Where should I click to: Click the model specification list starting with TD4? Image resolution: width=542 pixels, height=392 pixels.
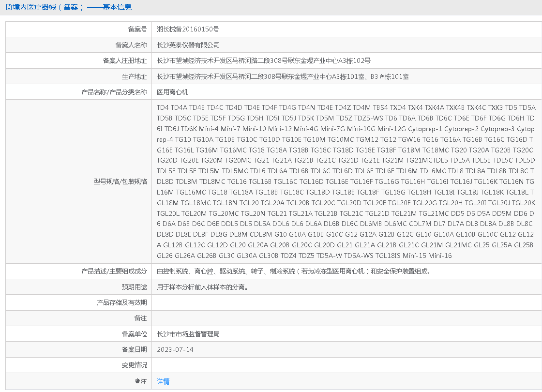click(346, 181)
